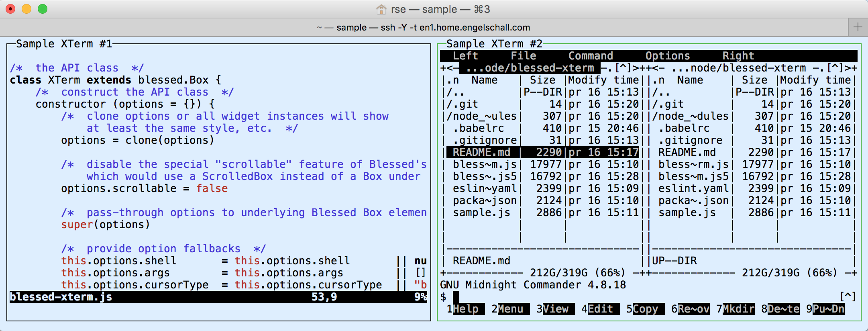Click blessed-xterm.js status line in XTerm #1
This screenshot has height=331, width=868.
click(x=218, y=297)
